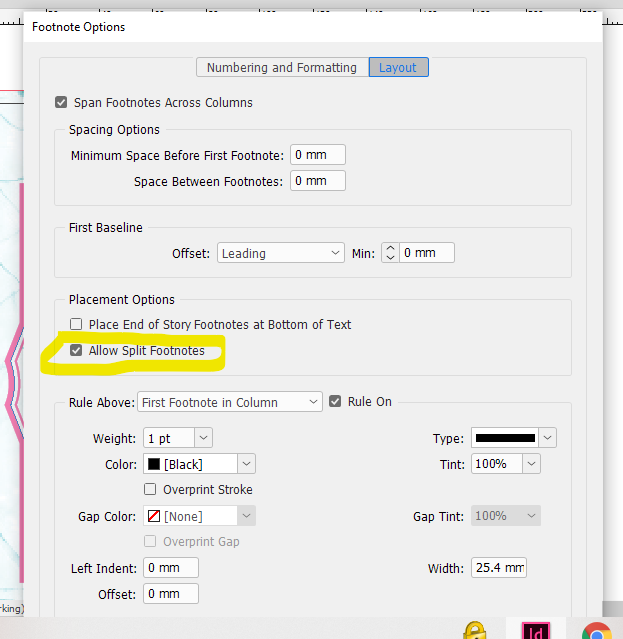The height and width of the screenshot is (639, 623).
Task: Open the Tint percentage dropdown
Action: 531,464
